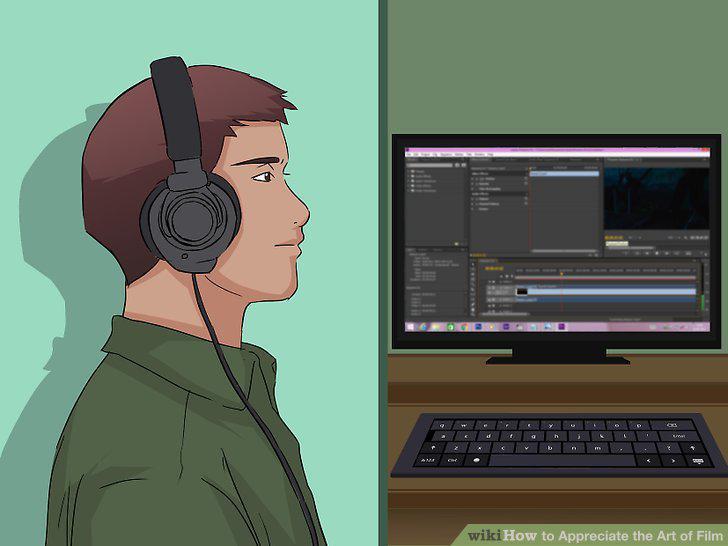Open the blue Photoshop taskbar icon

(478, 327)
